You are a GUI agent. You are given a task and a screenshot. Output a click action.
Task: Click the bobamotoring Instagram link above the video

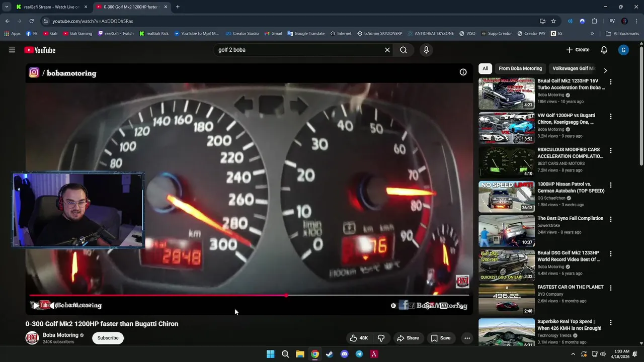tap(62, 73)
